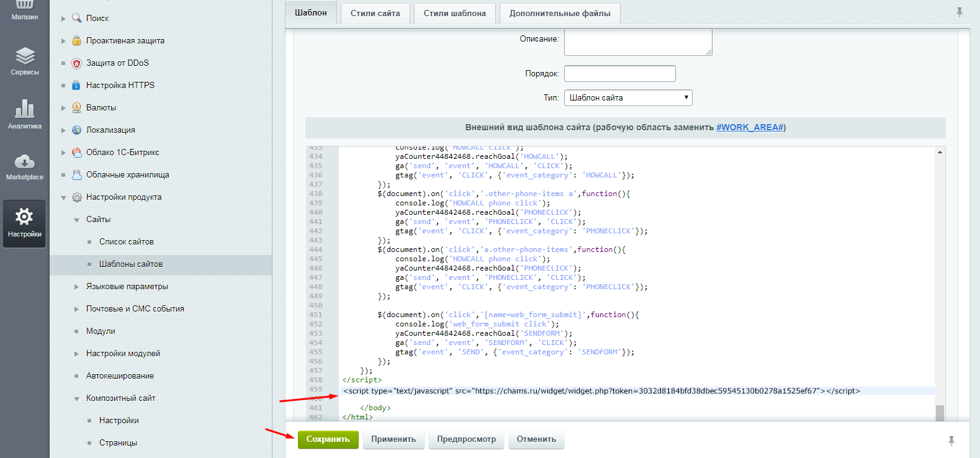Click the Защита от DDoS shield icon

coord(77,63)
